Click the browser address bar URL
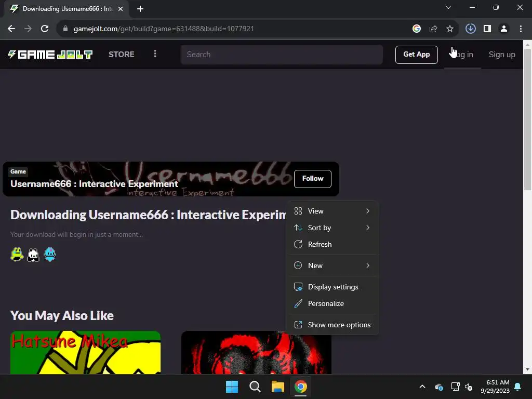This screenshot has height=399, width=532. coord(164,29)
